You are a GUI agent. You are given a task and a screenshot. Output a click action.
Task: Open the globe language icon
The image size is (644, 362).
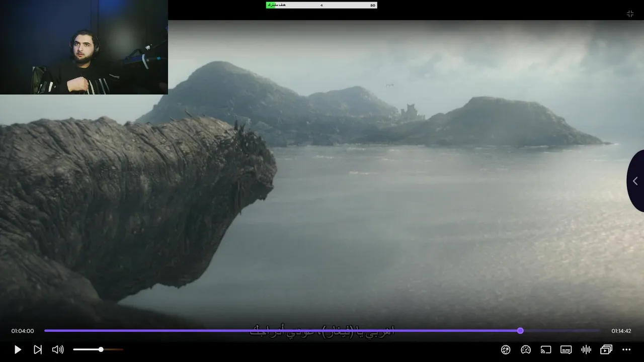point(506,349)
